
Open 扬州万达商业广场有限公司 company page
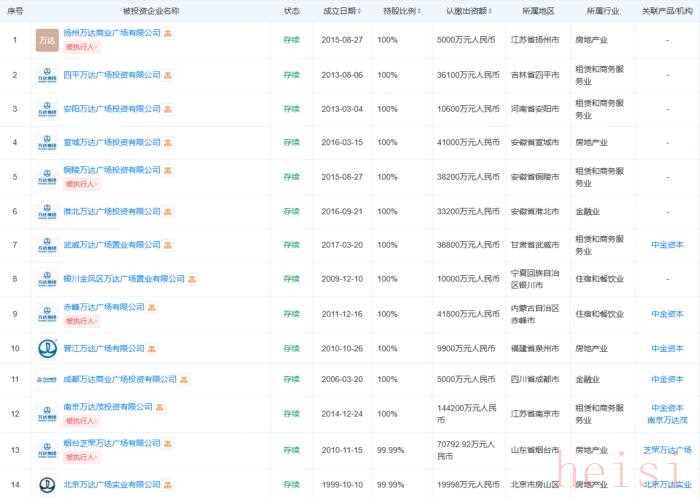pos(112,33)
